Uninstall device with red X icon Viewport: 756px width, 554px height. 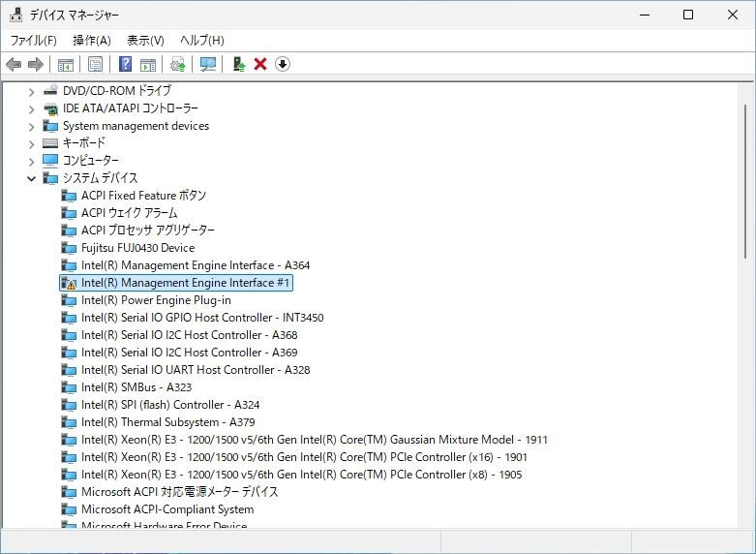tap(260, 64)
